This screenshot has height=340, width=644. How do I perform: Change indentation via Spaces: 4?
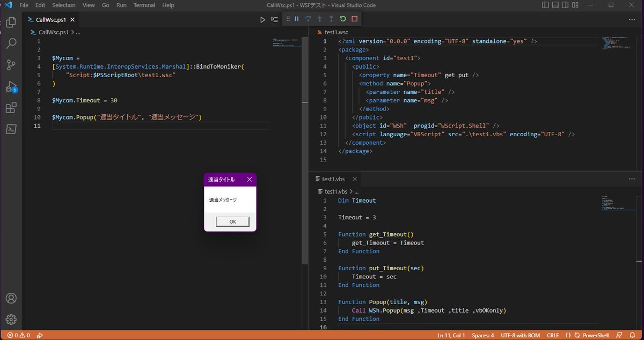pyautogui.click(x=484, y=335)
